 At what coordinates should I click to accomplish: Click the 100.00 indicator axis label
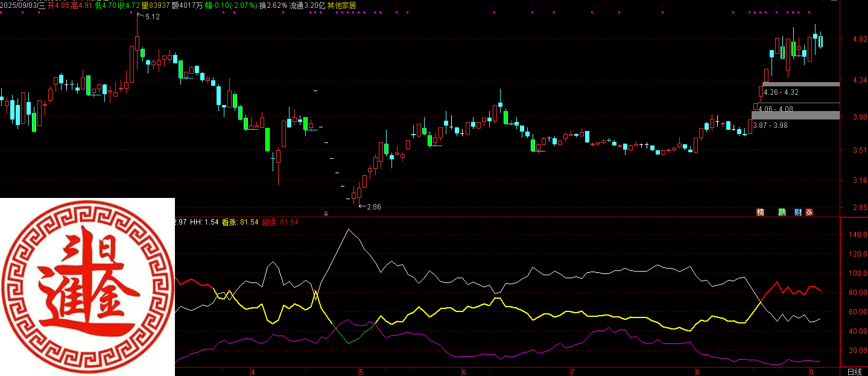point(857,273)
